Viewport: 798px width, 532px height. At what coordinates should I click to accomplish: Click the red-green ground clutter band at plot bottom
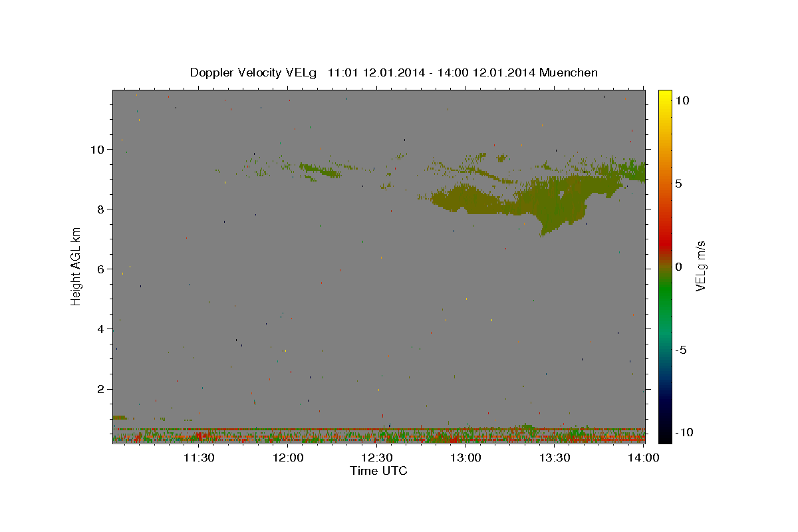[379, 436]
